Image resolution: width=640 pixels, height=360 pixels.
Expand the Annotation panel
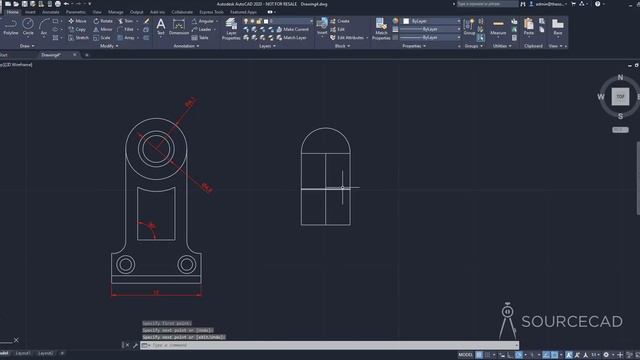[x=186, y=46]
